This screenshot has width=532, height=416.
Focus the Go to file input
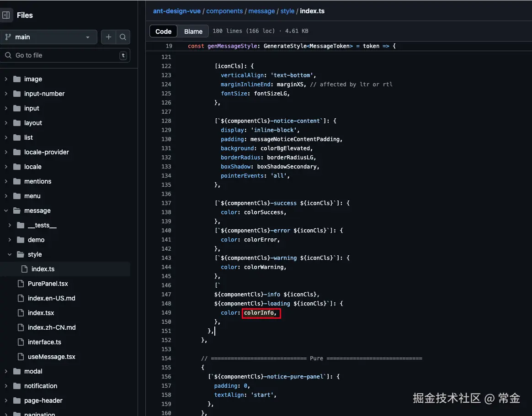(x=65, y=55)
